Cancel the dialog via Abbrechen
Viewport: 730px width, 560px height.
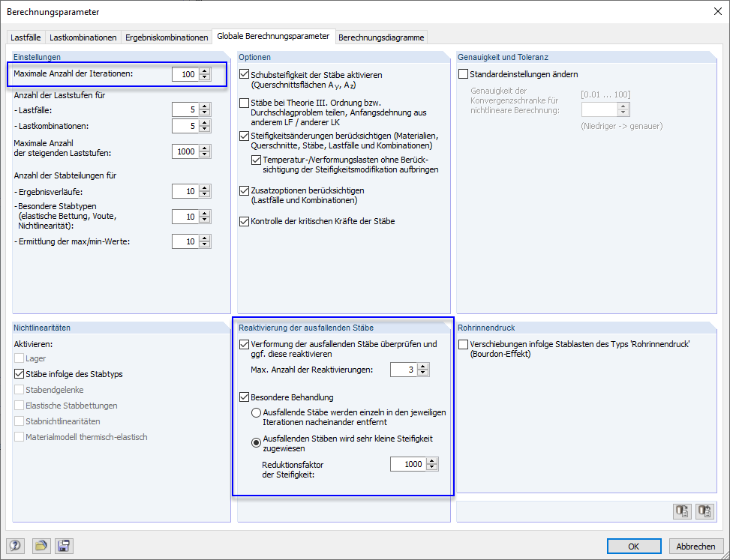(696, 546)
